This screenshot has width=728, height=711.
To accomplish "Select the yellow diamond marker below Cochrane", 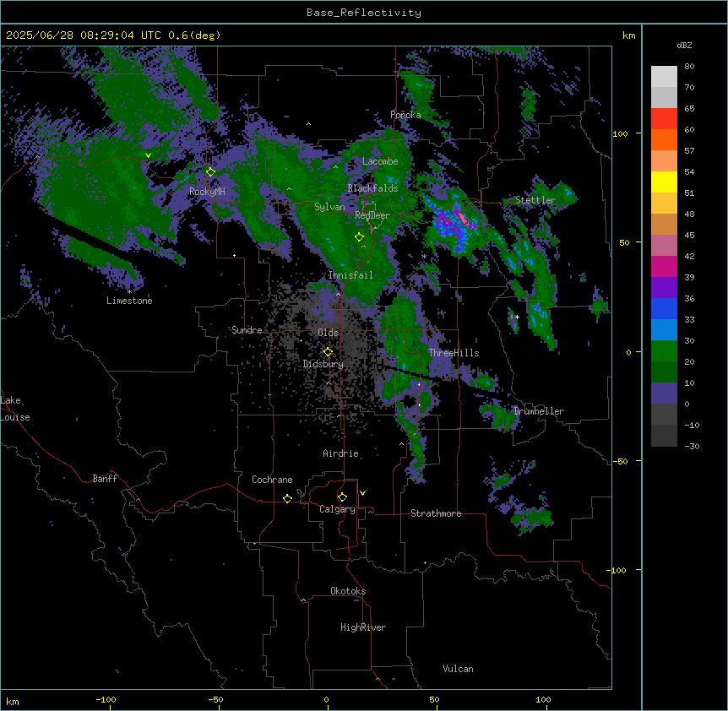I will 287,498.
